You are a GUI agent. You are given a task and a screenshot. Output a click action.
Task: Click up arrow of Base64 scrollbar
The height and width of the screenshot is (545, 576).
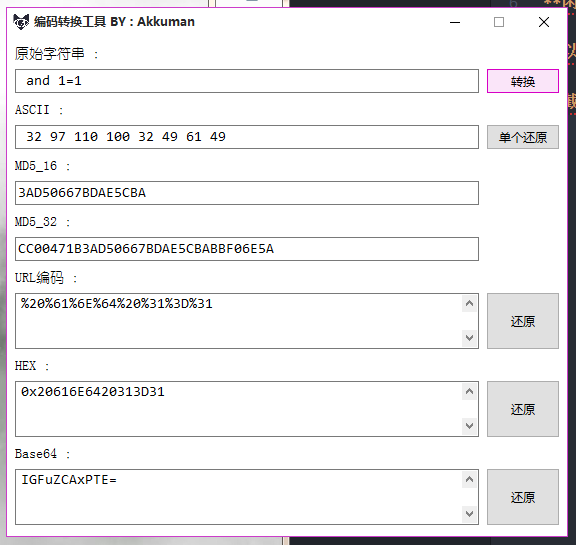coord(469,479)
